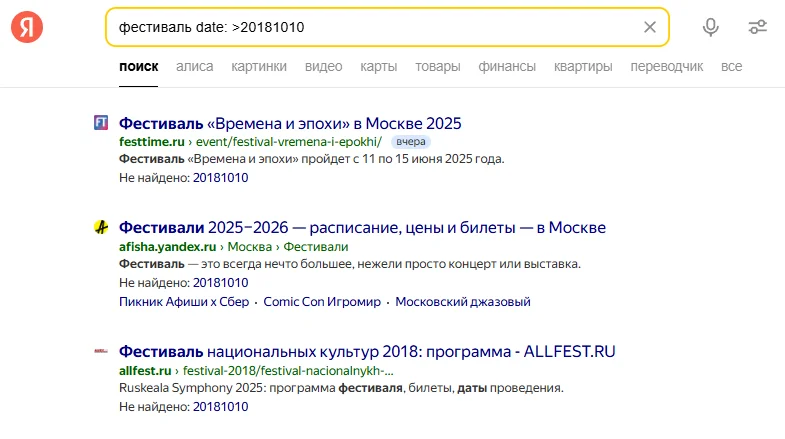Clear the search query with X
The image size is (785, 439).
[650, 27]
